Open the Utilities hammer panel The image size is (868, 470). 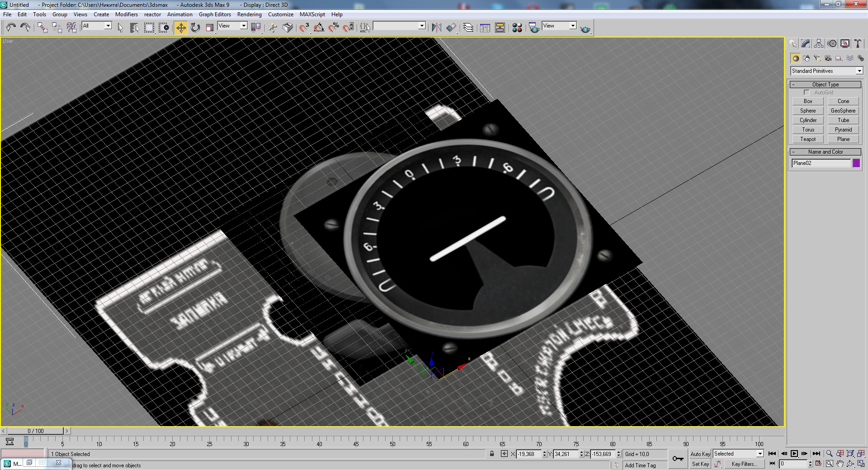click(x=858, y=43)
